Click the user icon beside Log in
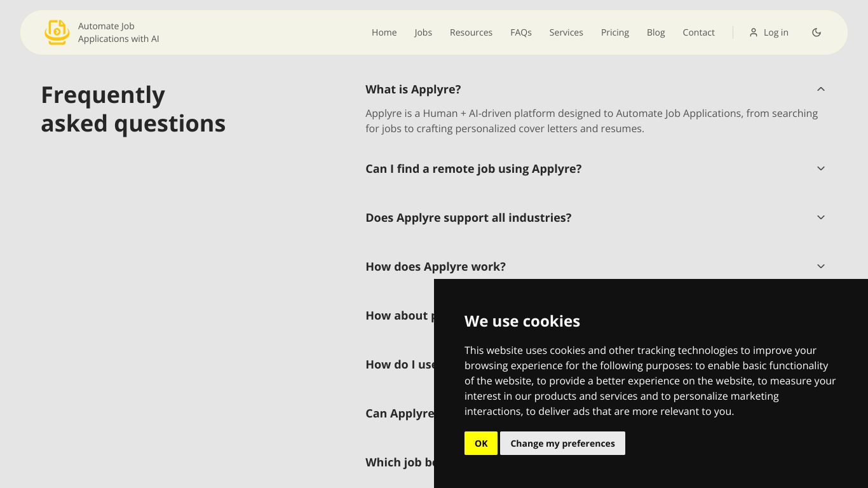The image size is (868, 488). [754, 32]
